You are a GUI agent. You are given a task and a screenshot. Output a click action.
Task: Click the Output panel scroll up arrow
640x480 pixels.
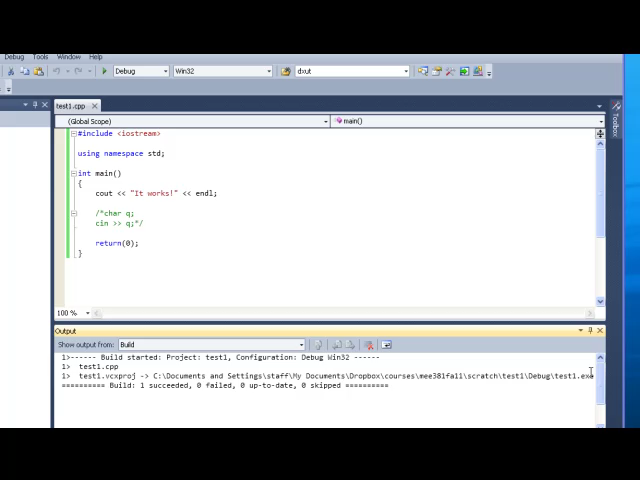(600, 358)
